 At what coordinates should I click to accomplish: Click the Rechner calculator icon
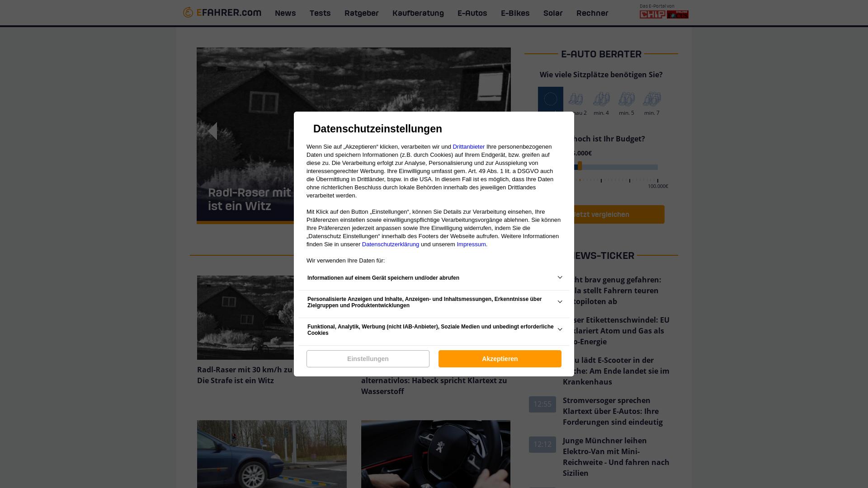(x=592, y=13)
